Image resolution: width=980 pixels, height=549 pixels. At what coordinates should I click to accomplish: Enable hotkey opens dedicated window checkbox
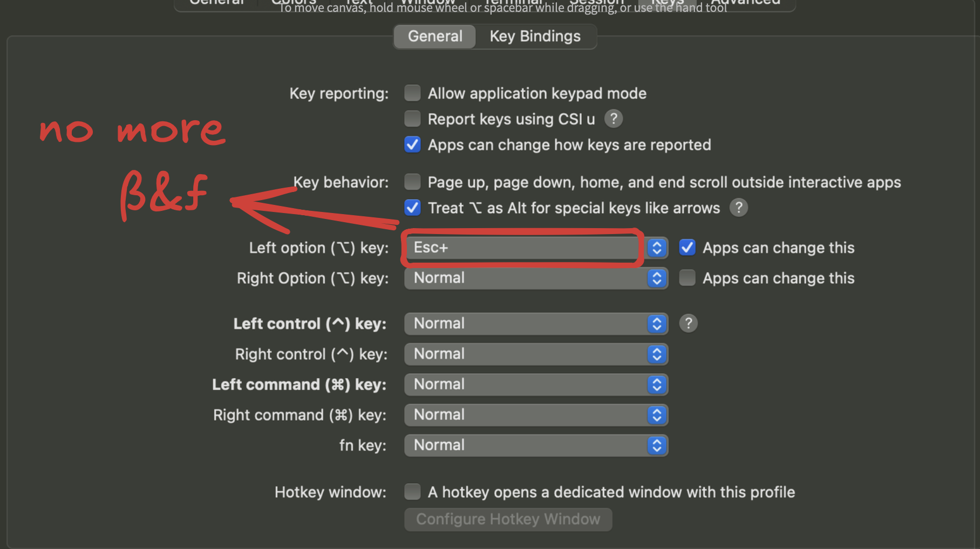click(x=413, y=492)
